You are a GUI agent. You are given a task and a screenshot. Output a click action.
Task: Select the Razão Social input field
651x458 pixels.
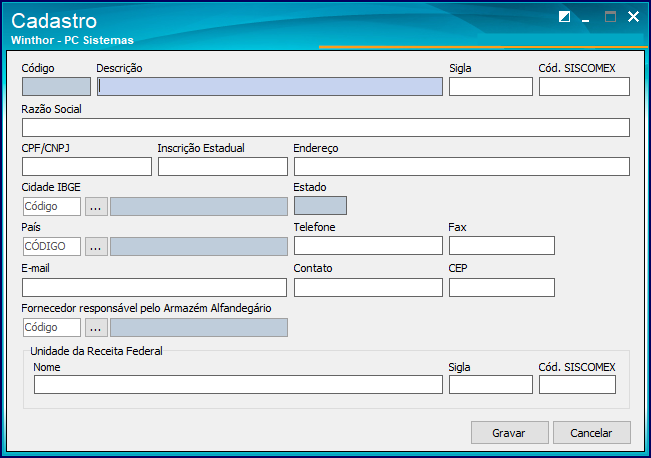[x=326, y=127]
